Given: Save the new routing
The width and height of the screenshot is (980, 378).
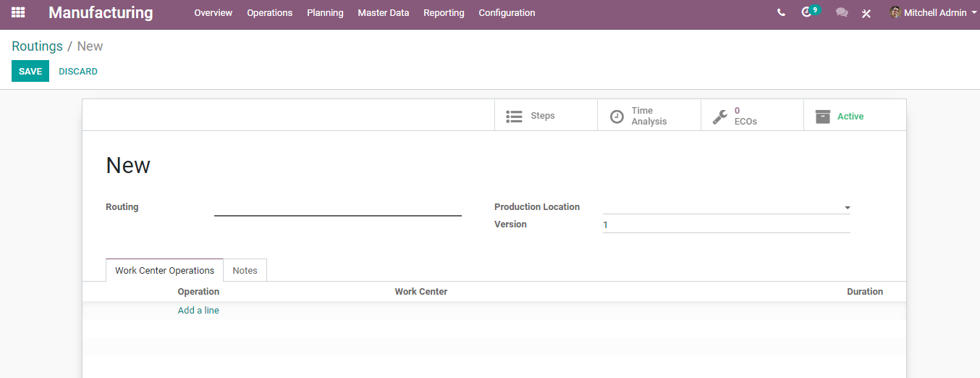Looking at the screenshot, I should coord(30,71).
